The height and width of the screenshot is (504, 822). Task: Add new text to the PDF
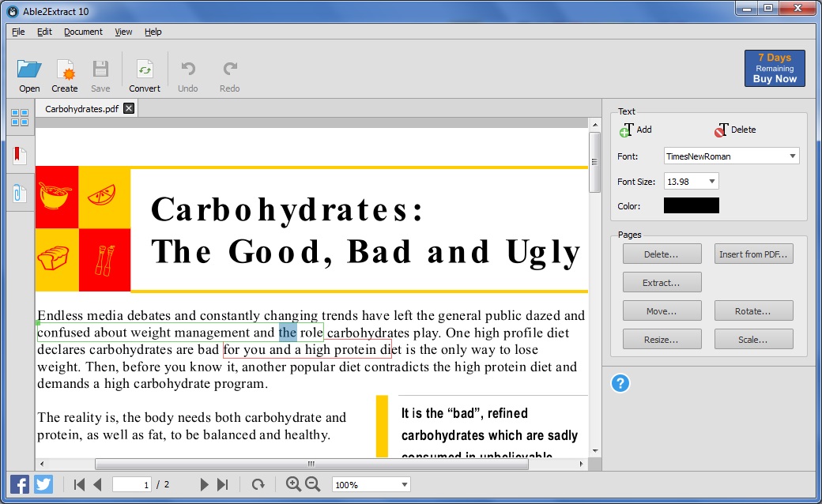click(635, 130)
